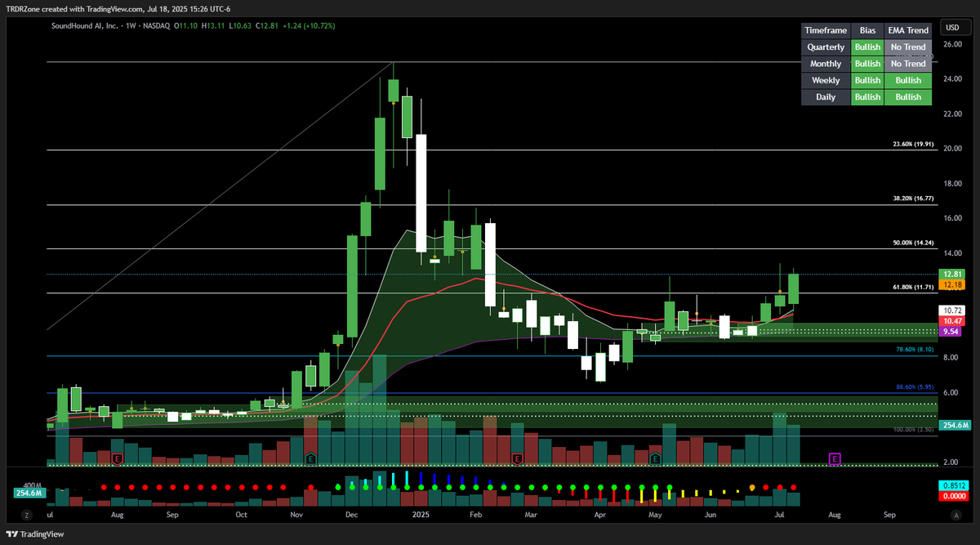Click the 12.81 current price label
This screenshot has height=545, width=980.
point(953,275)
